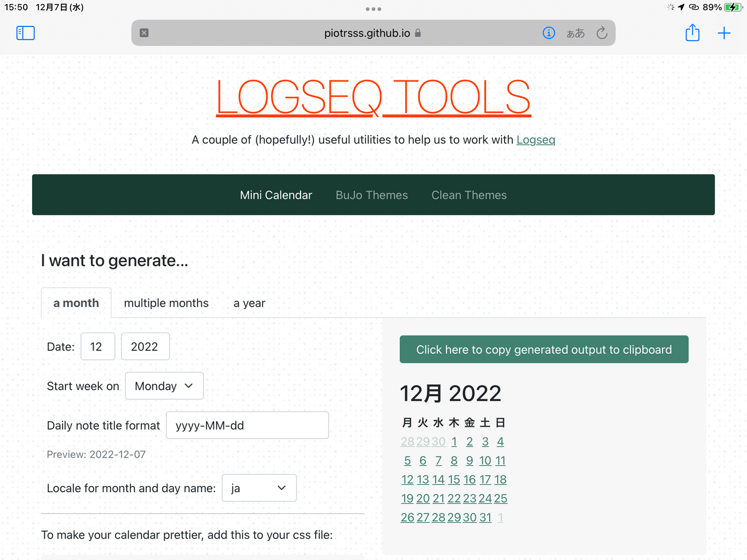Open the Share sheet icon
The image size is (747, 560).
tap(692, 33)
